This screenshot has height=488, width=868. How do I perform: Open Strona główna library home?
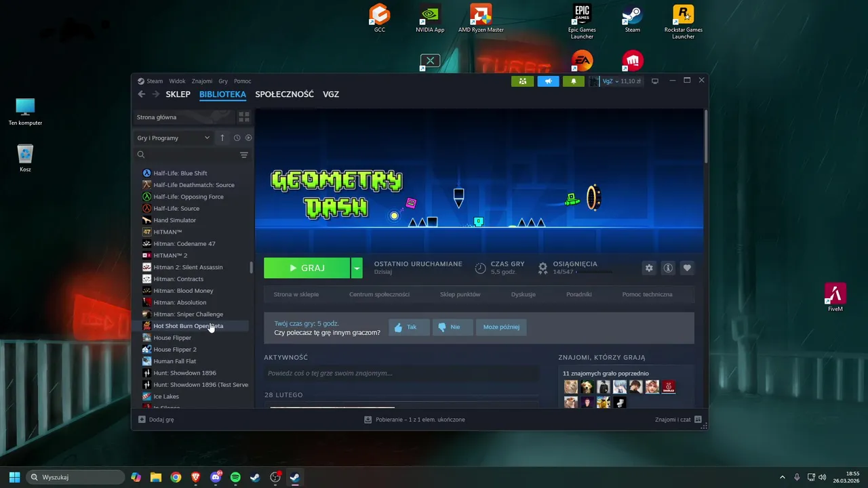183,117
